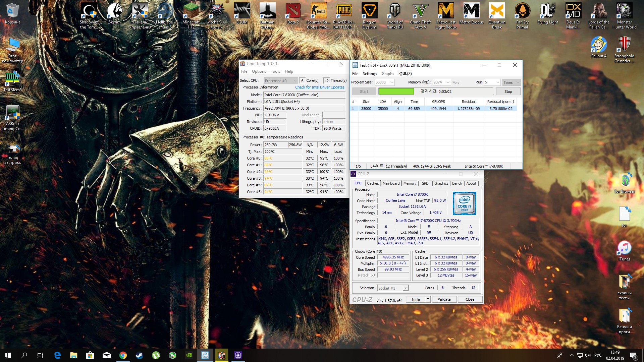Screen dimensions: 644x362
Task: Open the Tools dropdown arrow in CPU-Z
Action: pyautogui.click(x=428, y=299)
